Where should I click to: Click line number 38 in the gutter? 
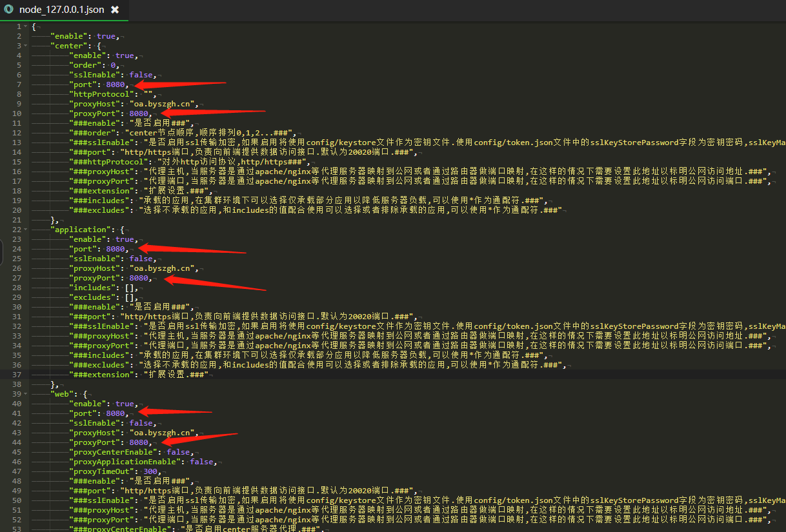coord(17,384)
